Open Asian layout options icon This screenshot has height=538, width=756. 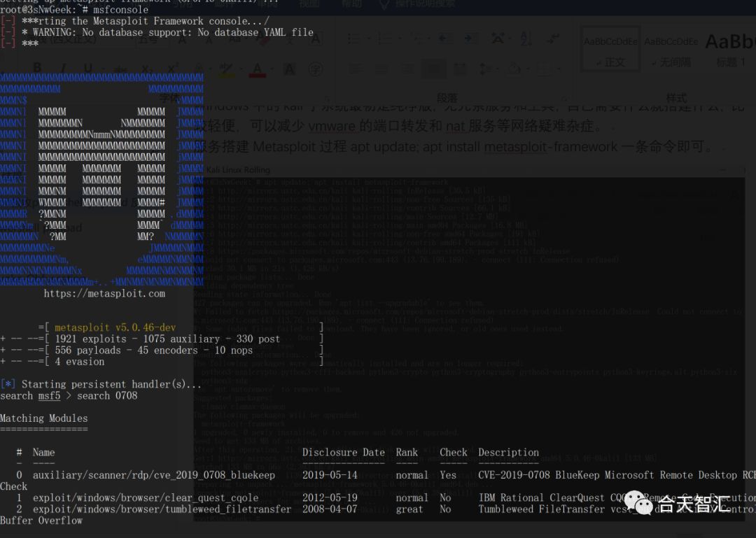tap(498, 38)
